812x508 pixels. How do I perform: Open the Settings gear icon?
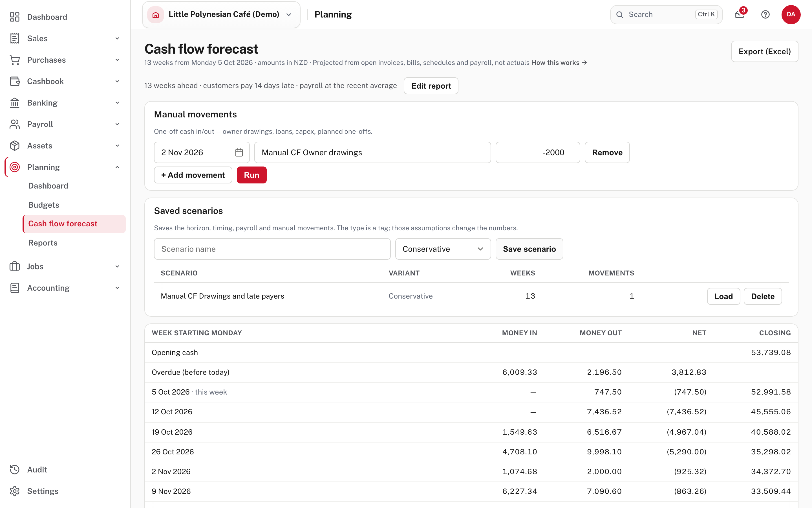(14, 491)
